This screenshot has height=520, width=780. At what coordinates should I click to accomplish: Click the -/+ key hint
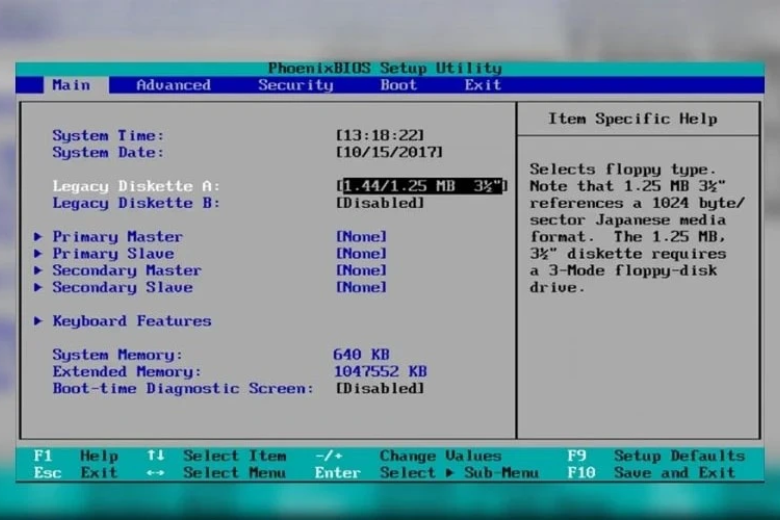point(328,456)
